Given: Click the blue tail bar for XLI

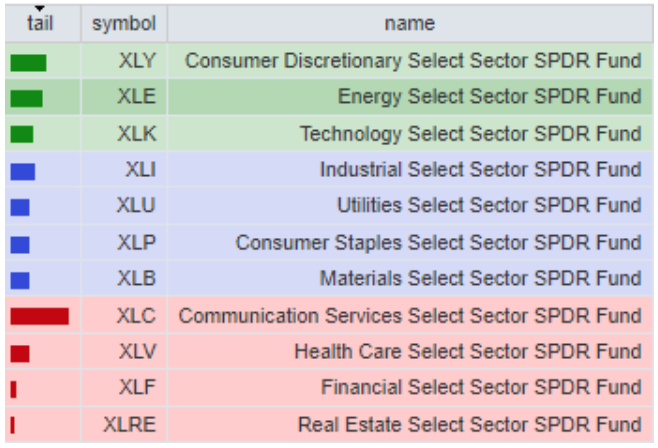Looking at the screenshot, I should tap(22, 171).
